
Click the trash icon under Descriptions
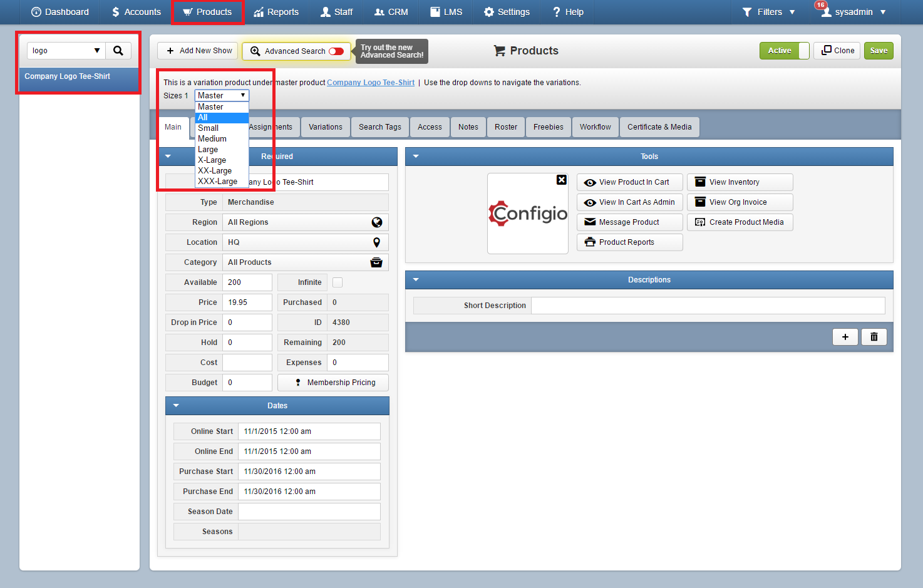(874, 337)
